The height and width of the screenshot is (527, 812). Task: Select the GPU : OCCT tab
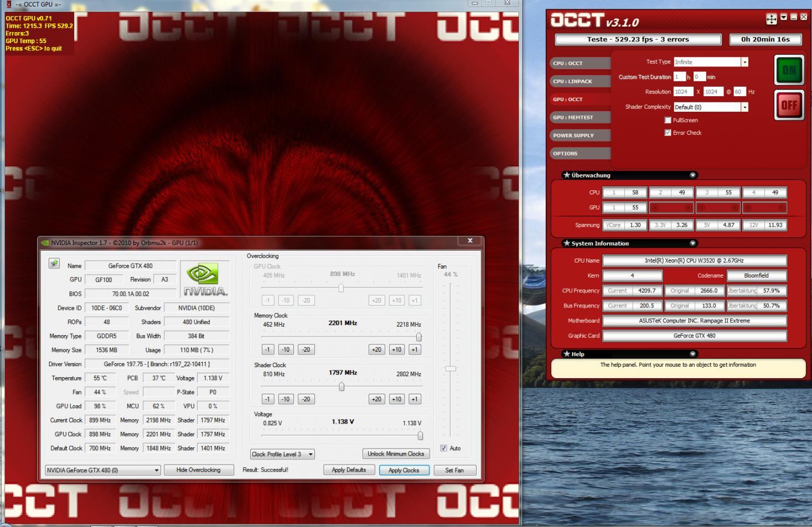[580, 100]
